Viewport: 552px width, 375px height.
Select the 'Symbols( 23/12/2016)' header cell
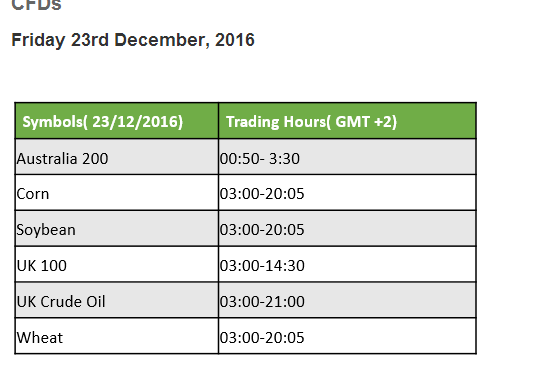point(117,121)
